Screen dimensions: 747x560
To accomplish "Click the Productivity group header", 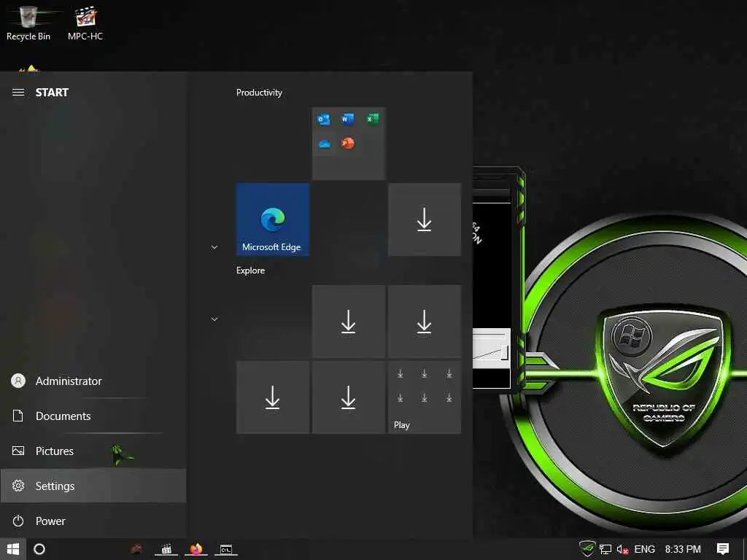I will click(259, 93).
